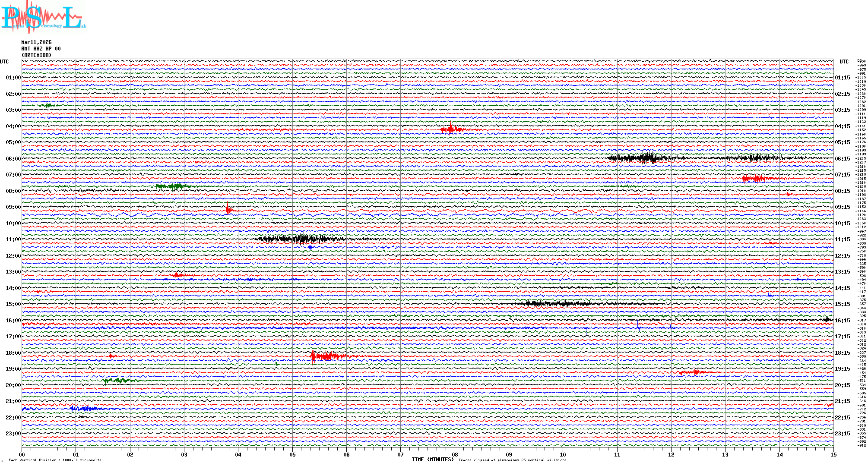Click the PSL seismology lab logo
The image size is (868, 466).
(x=43, y=17)
